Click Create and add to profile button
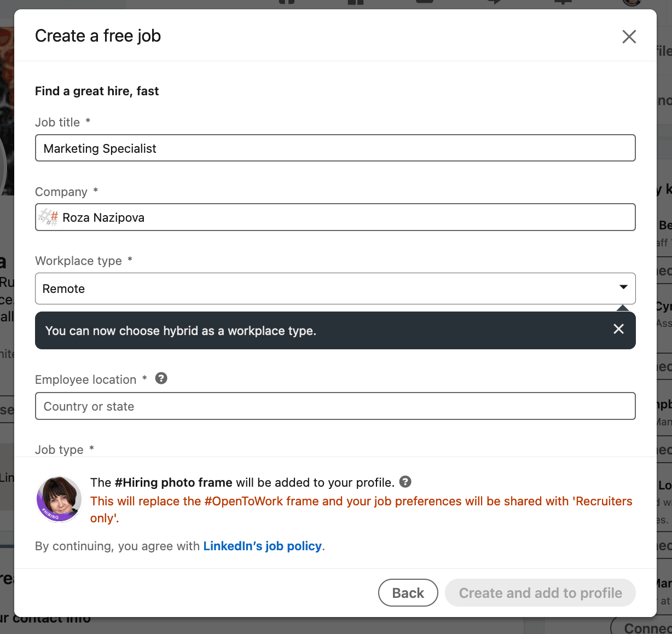This screenshot has width=672, height=634. click(540, 593)
